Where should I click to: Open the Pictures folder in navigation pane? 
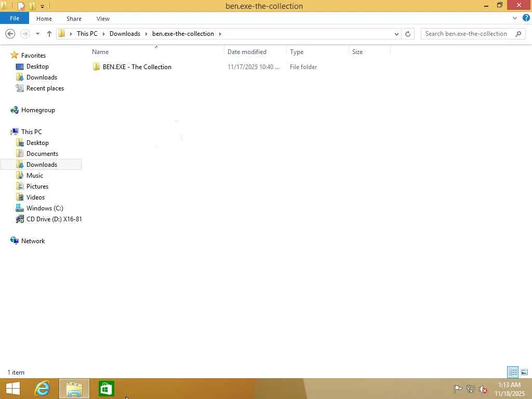(x=37, y=187)
